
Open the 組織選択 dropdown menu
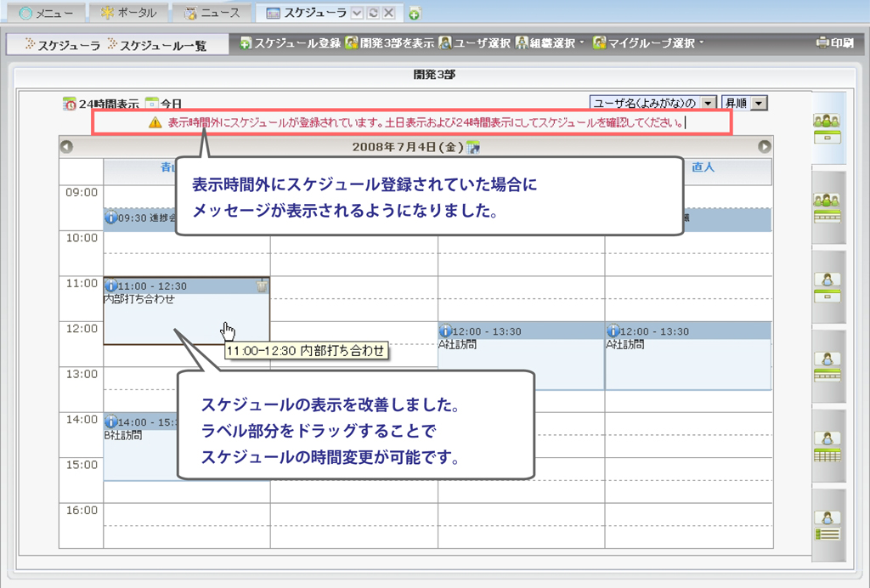point(550,42)
